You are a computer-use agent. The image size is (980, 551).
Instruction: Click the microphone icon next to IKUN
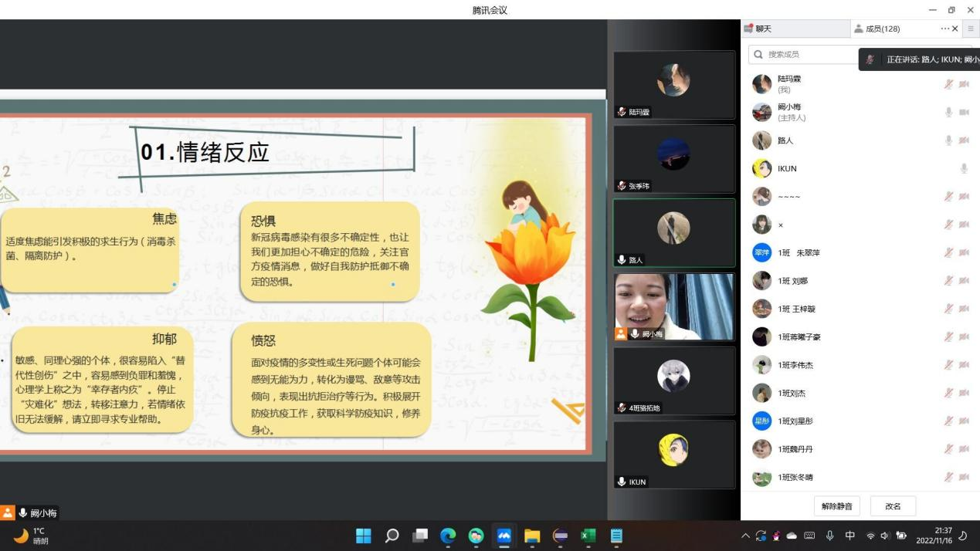pos(964,168)
